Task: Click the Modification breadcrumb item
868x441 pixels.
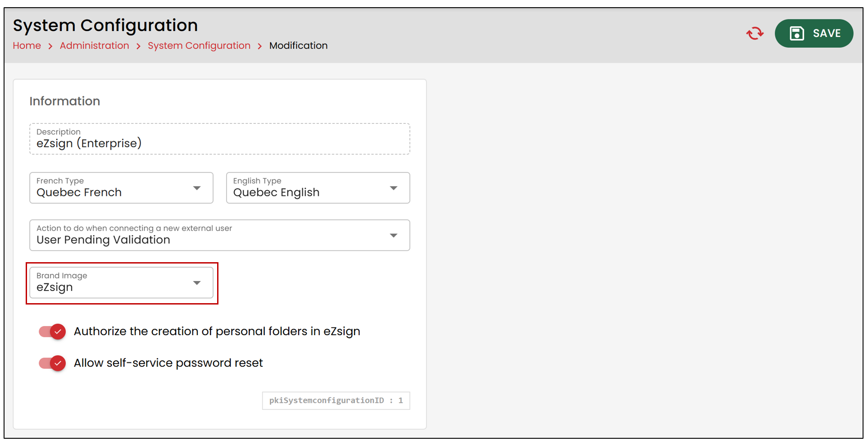Action: tap(298, 45)
